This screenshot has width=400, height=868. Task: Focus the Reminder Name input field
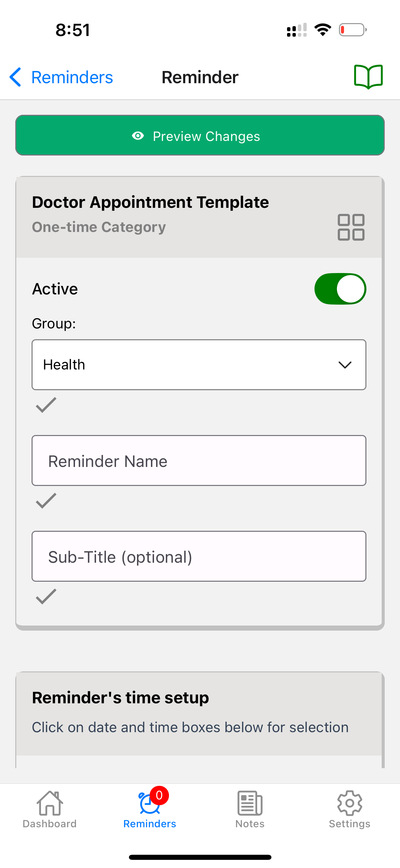(199, 460)
